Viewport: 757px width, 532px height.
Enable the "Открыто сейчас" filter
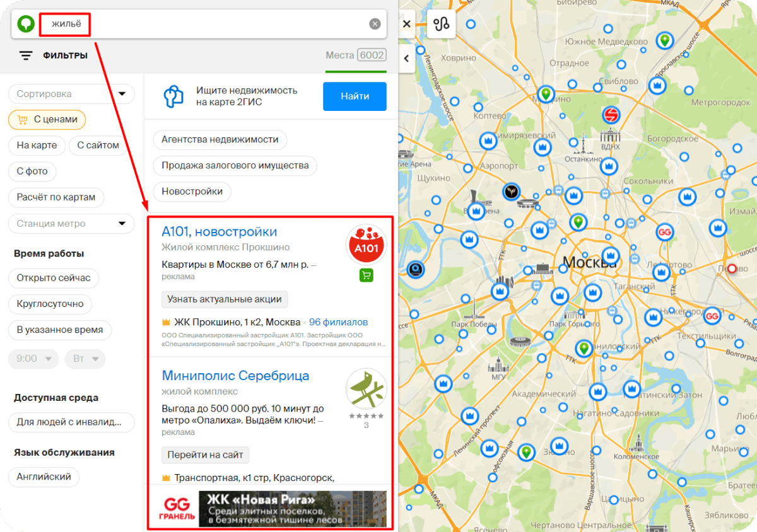pyautogui.click(x=54, y=278)
